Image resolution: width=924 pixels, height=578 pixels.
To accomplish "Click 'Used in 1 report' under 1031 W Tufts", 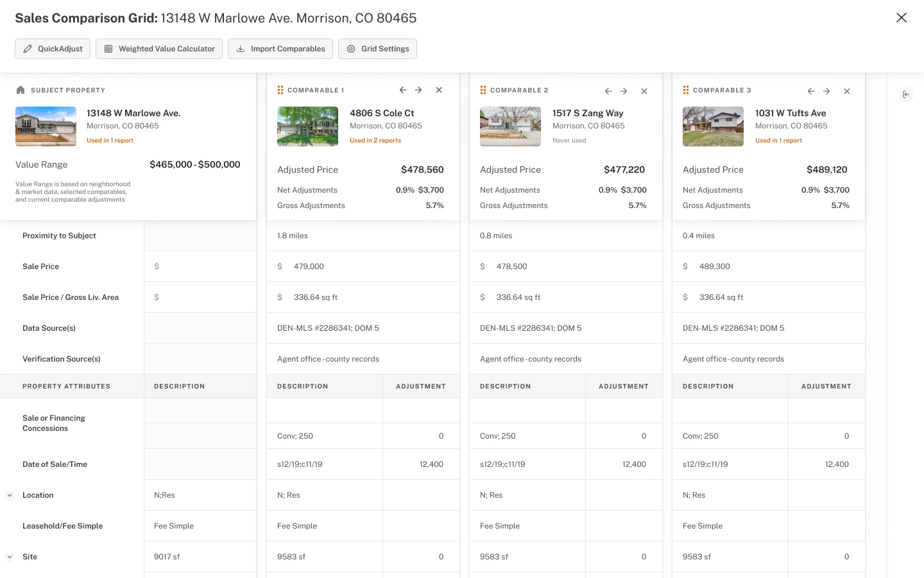I will (778, 141).
